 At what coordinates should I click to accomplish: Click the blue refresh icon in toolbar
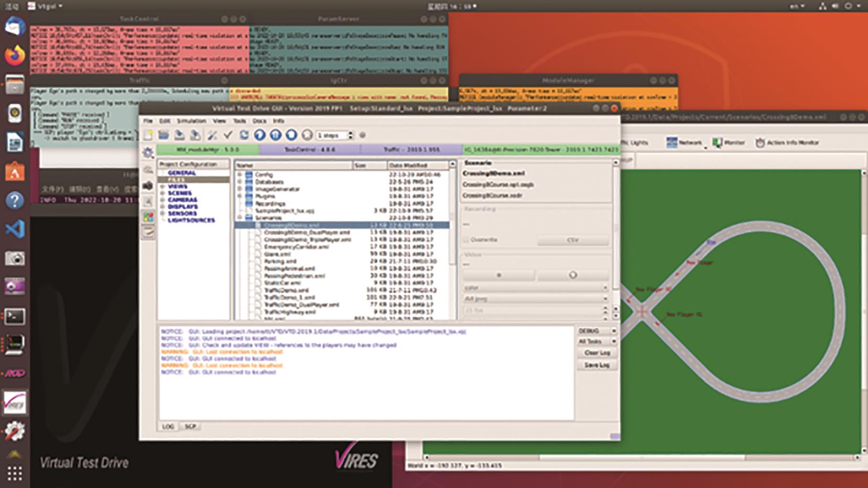click(244, 135)
